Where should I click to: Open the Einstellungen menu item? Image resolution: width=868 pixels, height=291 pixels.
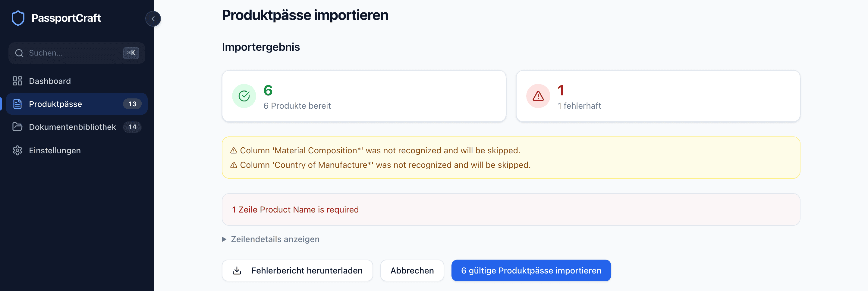click(77, 151)
